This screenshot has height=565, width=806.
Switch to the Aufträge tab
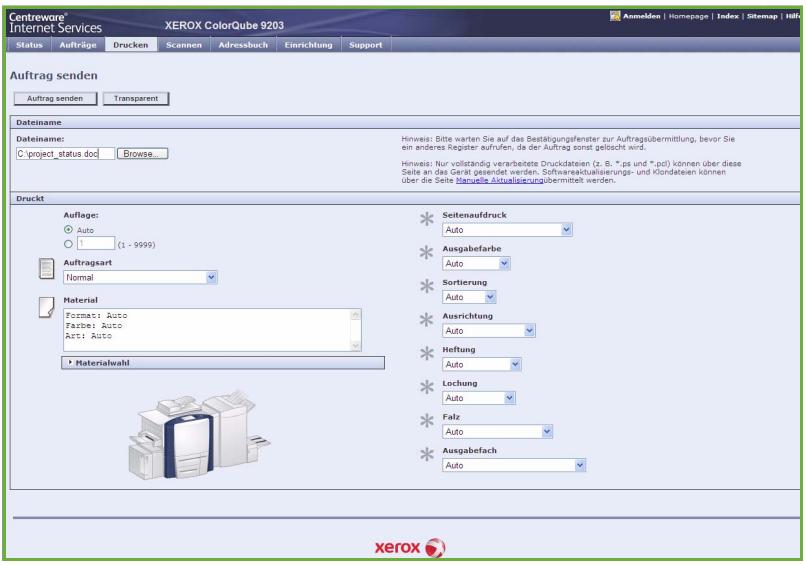coord(78,45)
